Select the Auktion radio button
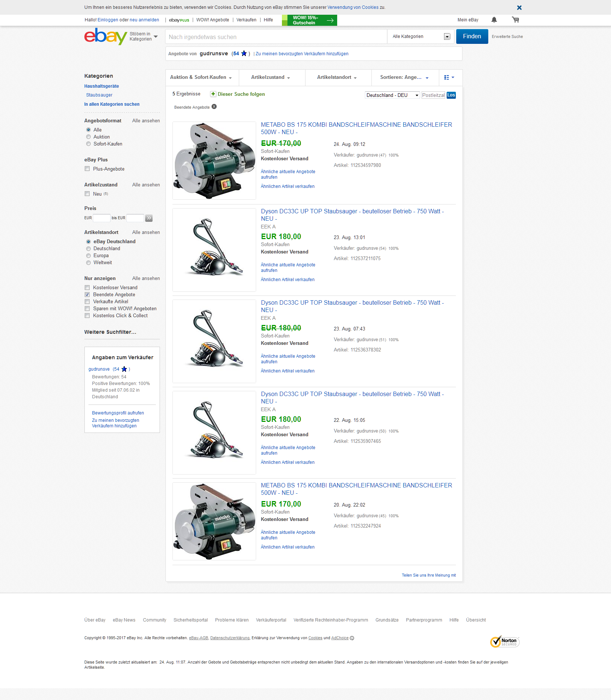Image resolution: width=611 pixels, height=700 pixels. pos(88,137)
